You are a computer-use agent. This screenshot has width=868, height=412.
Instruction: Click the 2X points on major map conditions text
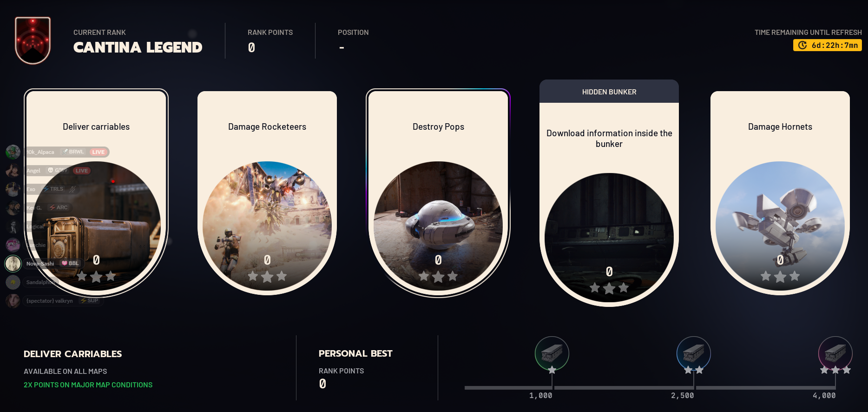[88, 385]
